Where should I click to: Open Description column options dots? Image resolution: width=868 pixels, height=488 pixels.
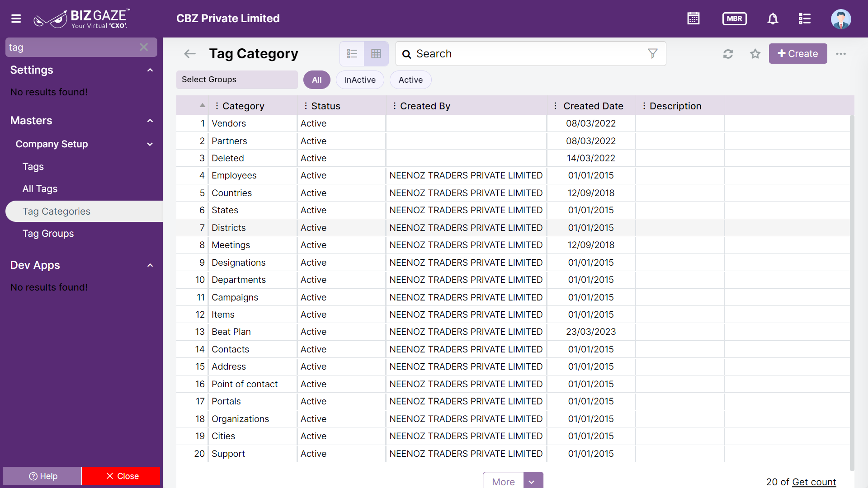coord(644,106)
